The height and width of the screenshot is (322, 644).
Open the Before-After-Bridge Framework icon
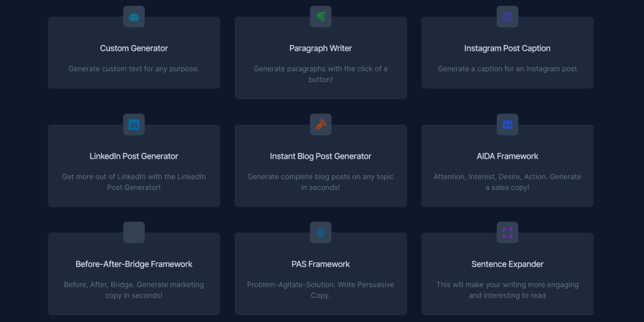pos(134,232)
